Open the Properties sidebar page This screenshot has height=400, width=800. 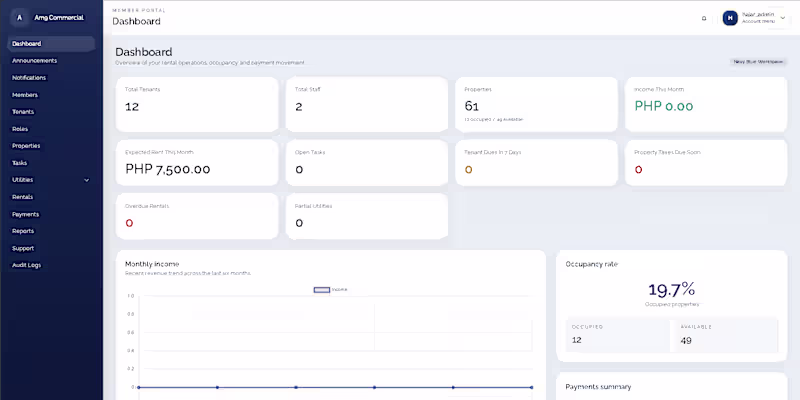(x=26, y=146)
